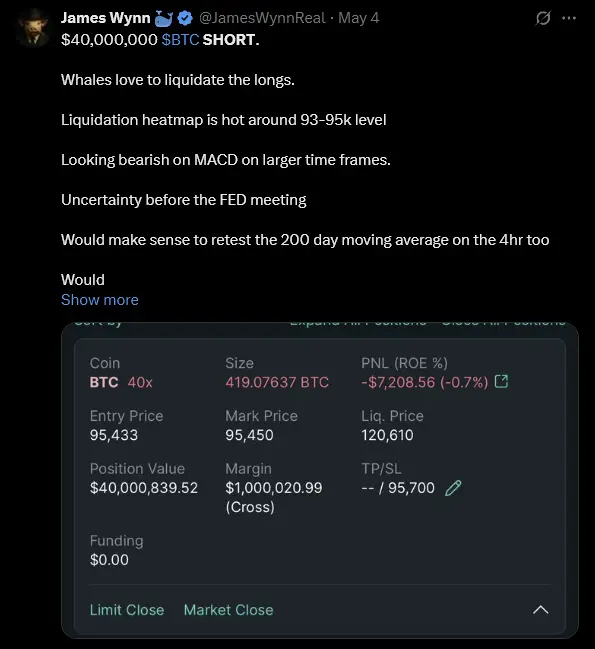Open the Grok explain-post icon
This screenshot has width=595, height=649.
(543, 18)
